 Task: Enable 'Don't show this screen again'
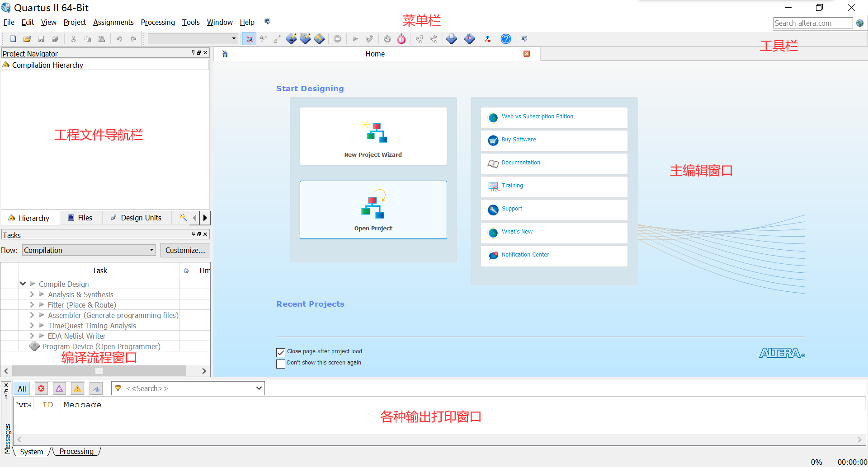pyautogui.click(x=281, y=364)
